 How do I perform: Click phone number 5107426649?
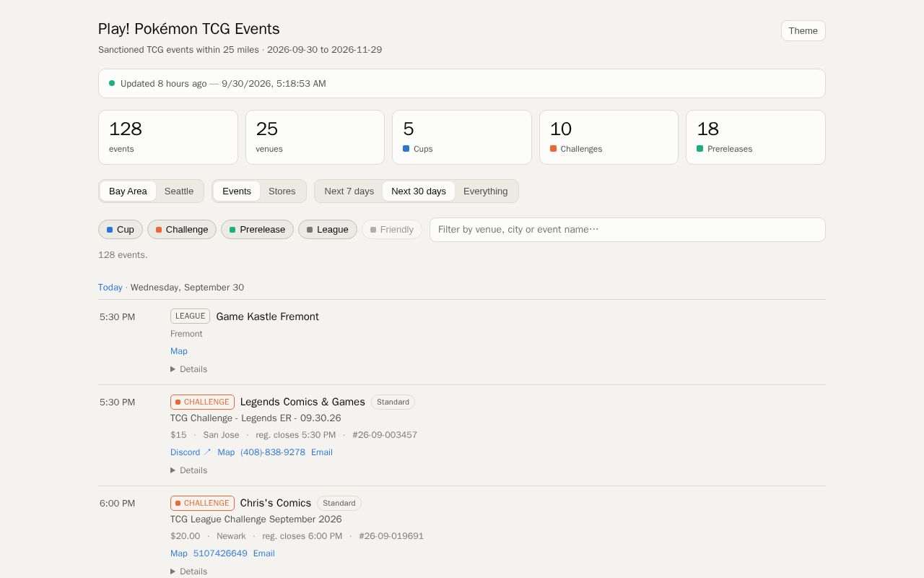pos(220,553)
